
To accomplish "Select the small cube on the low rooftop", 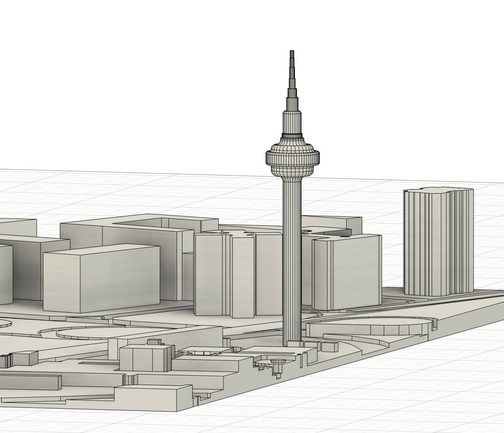I will point(154,342).
